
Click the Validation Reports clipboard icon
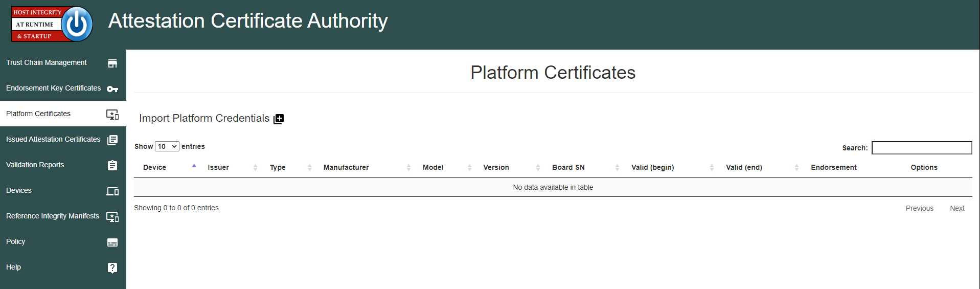click(x=112, y=165)
